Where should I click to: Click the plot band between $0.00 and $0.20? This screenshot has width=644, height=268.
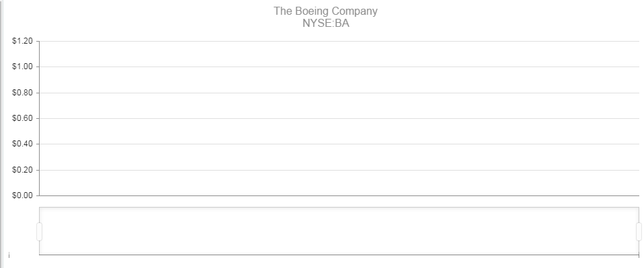339,183
